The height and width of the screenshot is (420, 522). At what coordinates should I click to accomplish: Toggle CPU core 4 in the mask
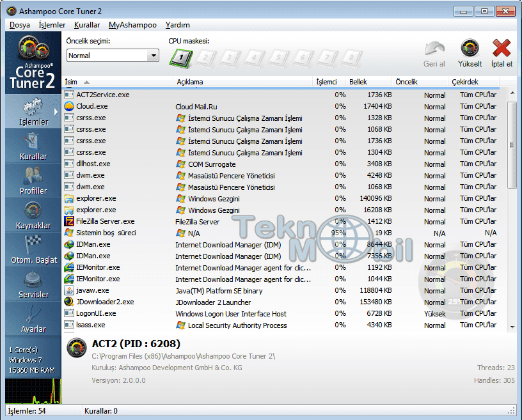(254, 58)
